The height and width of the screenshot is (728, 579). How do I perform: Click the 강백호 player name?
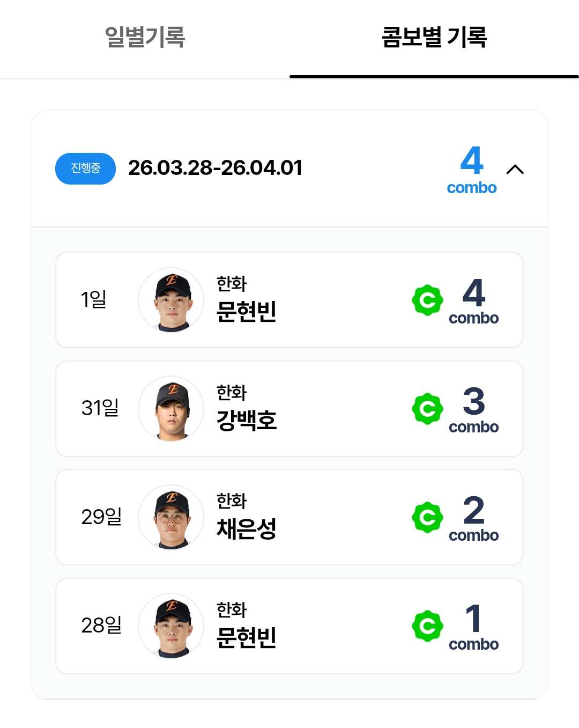(x=247, y=420)
